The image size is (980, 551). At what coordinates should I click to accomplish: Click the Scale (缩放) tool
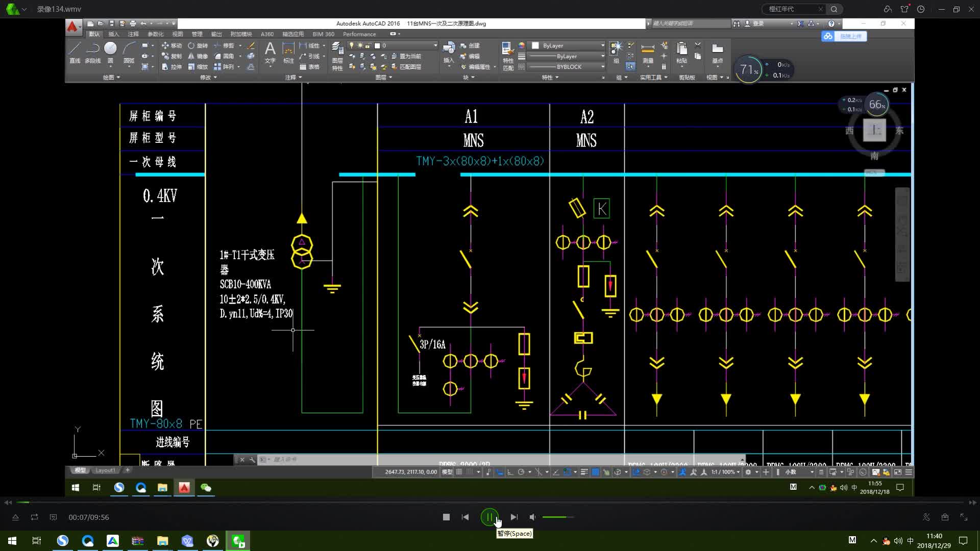point(198,67)
